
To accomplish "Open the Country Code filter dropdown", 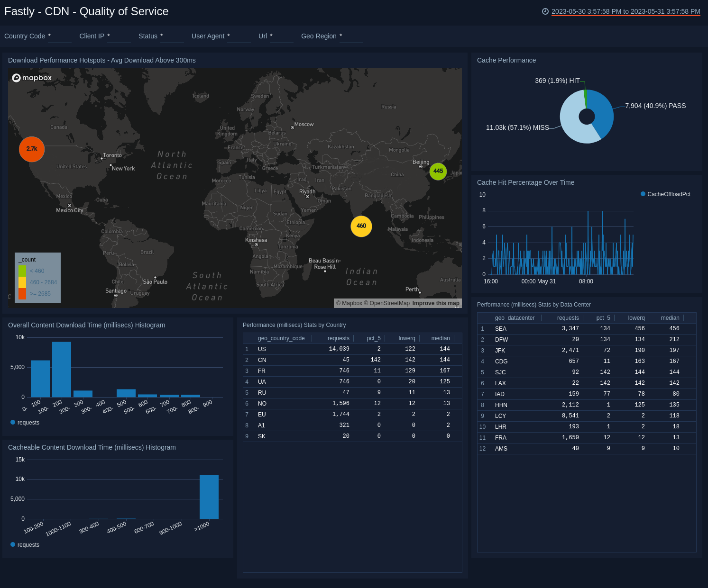I will click(x=60, y=36).
